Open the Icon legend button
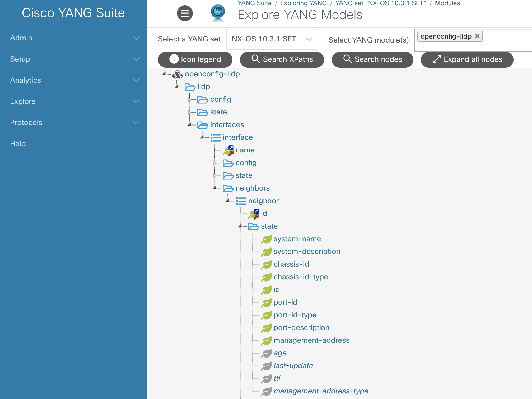This screenshot has height=399, width=532. point(195,59)
